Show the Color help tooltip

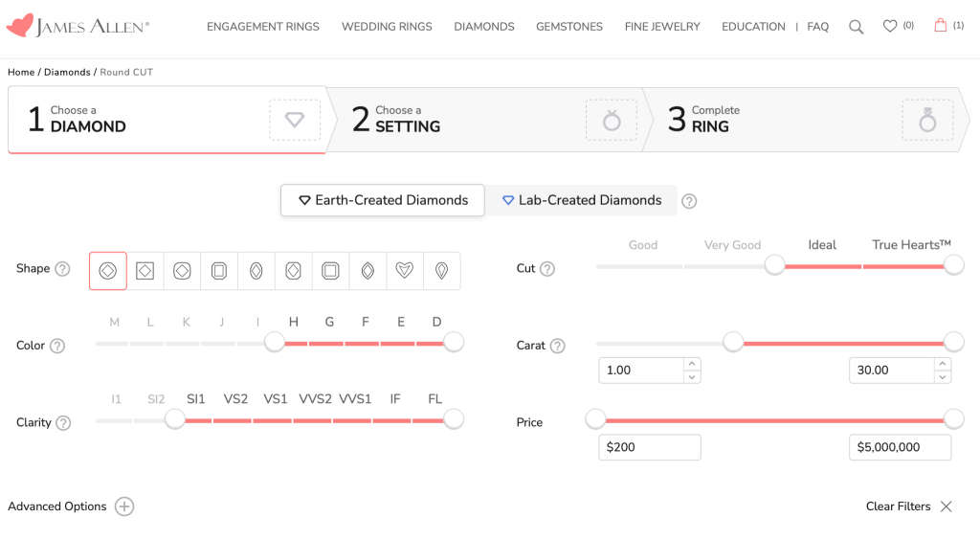(x=57, y=346)
